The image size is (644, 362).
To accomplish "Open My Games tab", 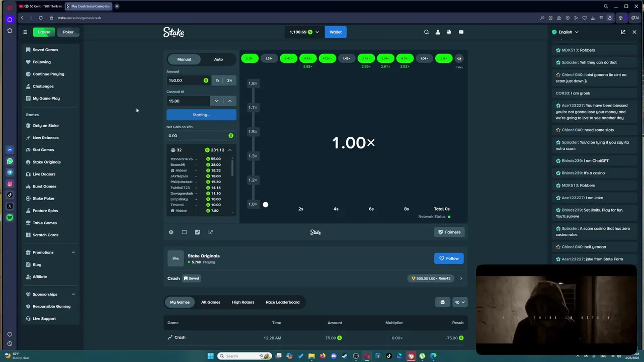I will tap(180, 302).
